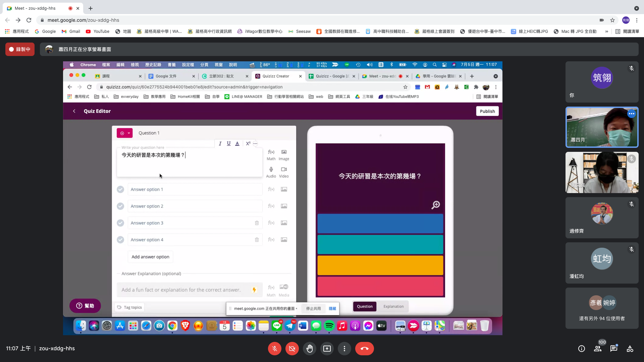Mark Answer option 1 as correct

[x=120, y=189]
